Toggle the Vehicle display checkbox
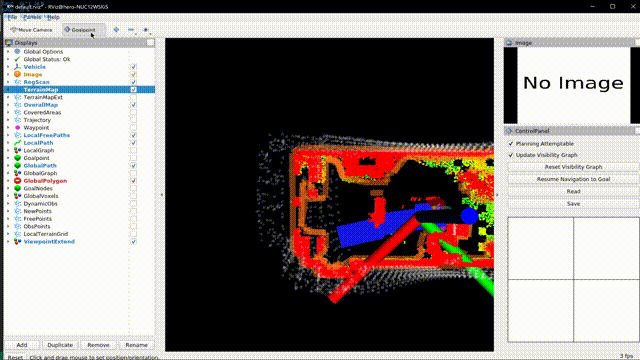The height and width of the screenshot is (360, 640). 133,67
